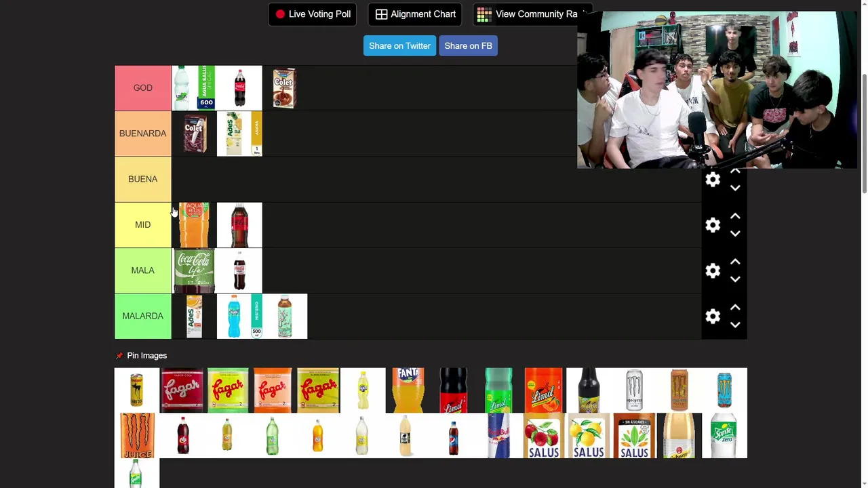Select the BUENA tier label
Screen dimensions: 868x488
click(143, 179)
